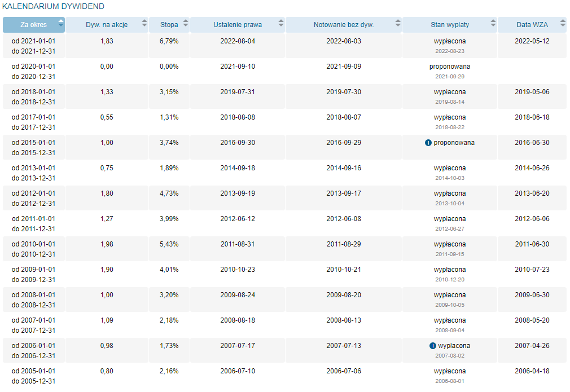Select payout date 2022-08-23
Viewport: 570px width, 392px height.
click(x=450, y=51)
